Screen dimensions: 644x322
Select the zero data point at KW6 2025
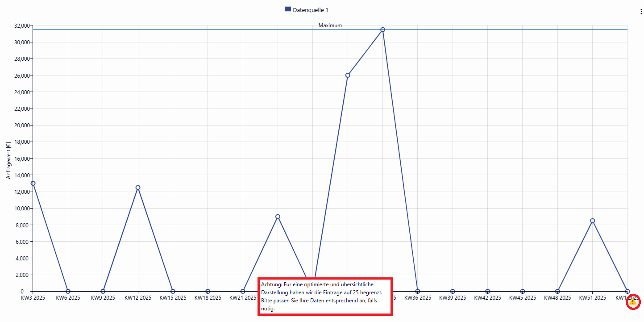pyautogui.click(x=68, y=291)
